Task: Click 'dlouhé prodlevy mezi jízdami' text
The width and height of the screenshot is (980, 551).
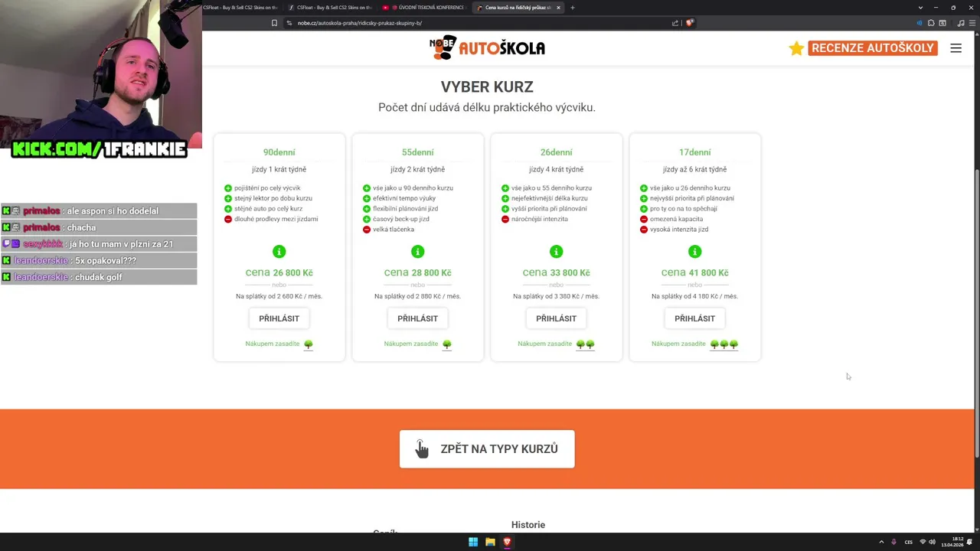Action: pyautogui.click(x=276, y=219)
